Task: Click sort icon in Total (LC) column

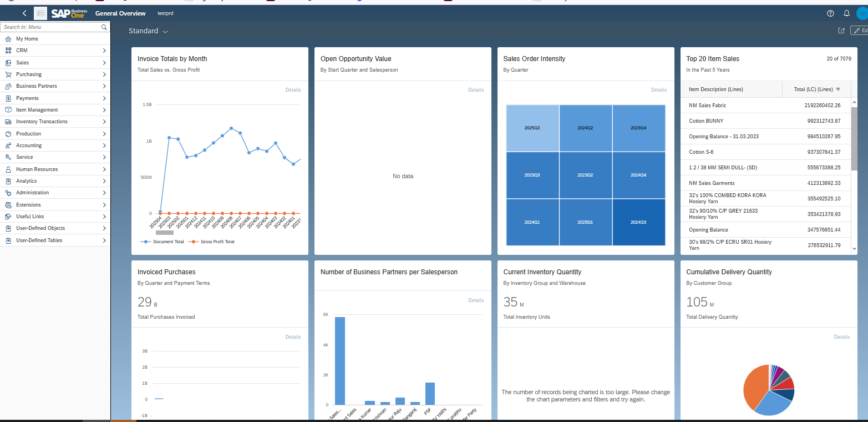Action: [x=838, y=89]
